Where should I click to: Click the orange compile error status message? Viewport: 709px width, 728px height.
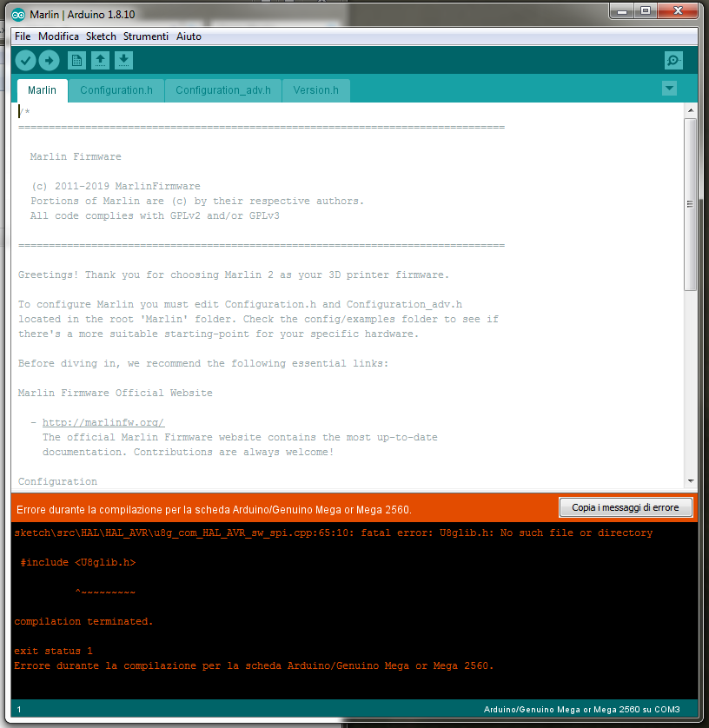tap(214, 510)
